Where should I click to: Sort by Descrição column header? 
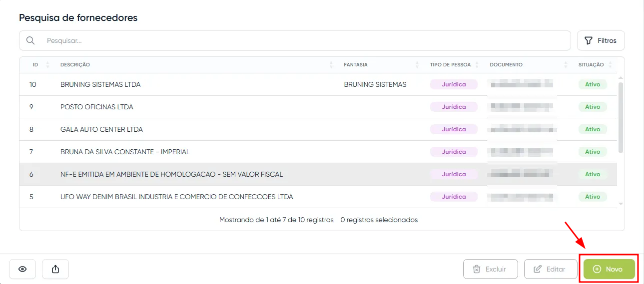click(75, 65)
